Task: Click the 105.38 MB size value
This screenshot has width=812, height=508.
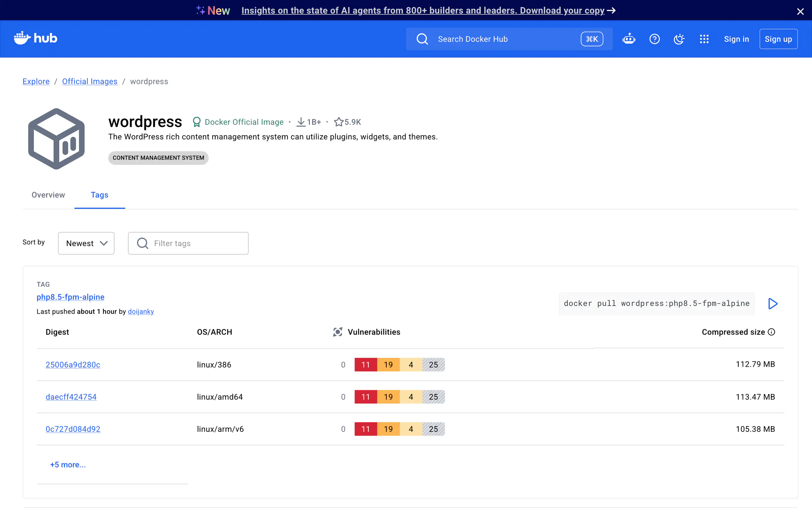Action: coord(755,429)
